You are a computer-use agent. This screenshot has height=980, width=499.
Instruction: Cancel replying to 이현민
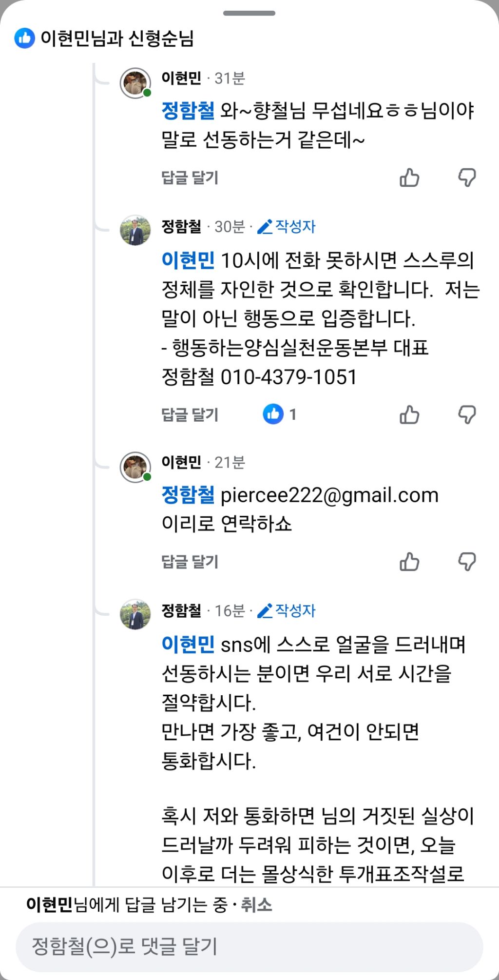[256, 905]
